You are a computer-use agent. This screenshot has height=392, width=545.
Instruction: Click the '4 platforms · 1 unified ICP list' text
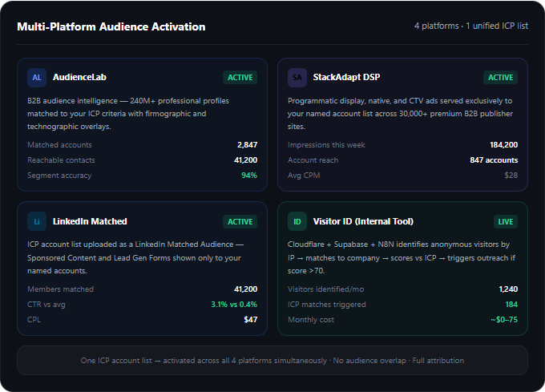pos(471,26)
